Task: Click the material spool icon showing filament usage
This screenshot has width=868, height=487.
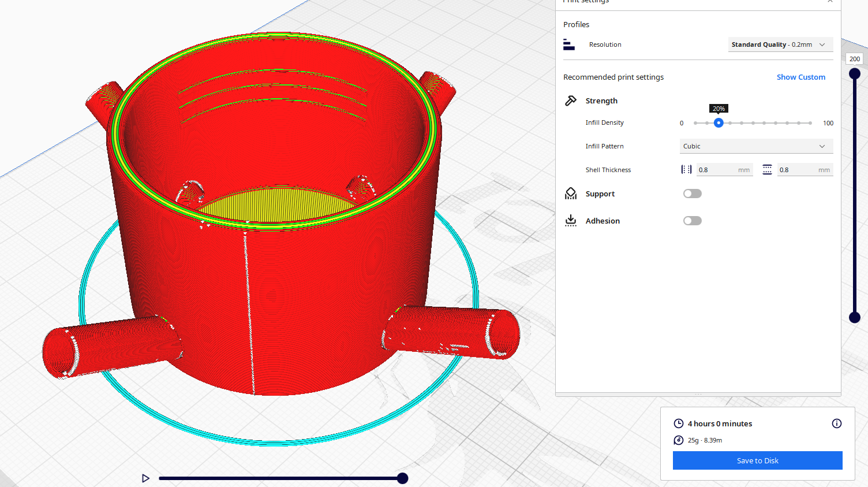Action: click(678, 440)
